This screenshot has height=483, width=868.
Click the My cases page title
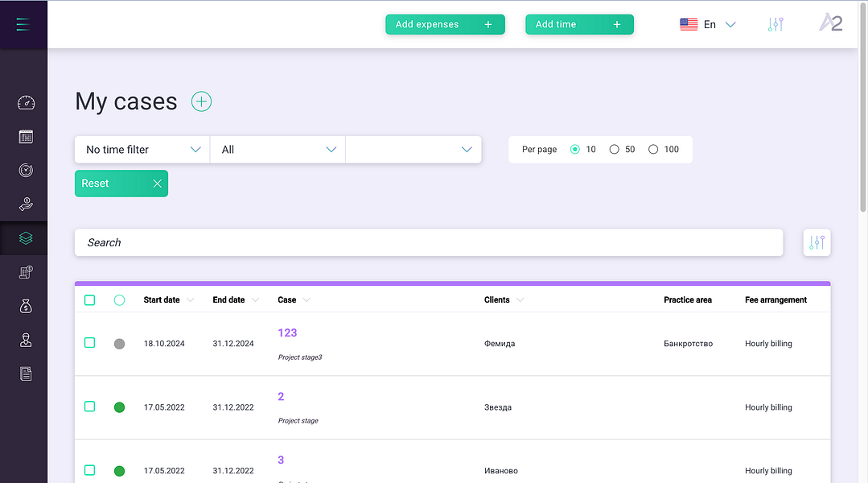coord(126,102)
